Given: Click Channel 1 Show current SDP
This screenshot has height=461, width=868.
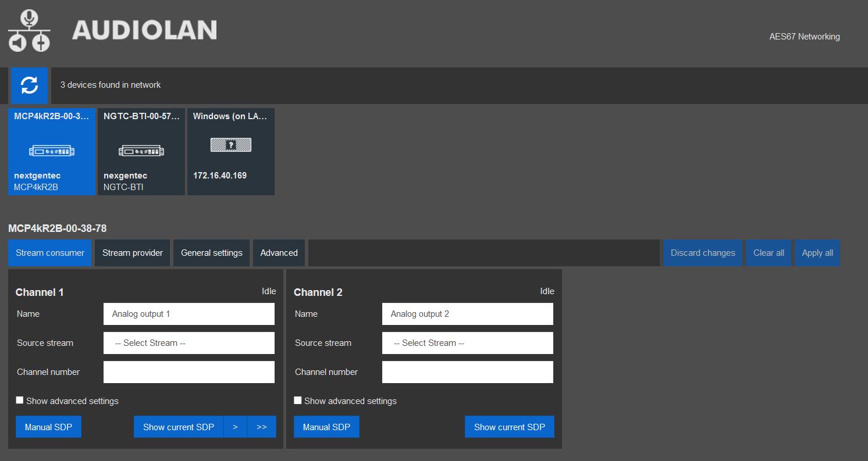Looking at the screenshot, I should click(179, 427).
